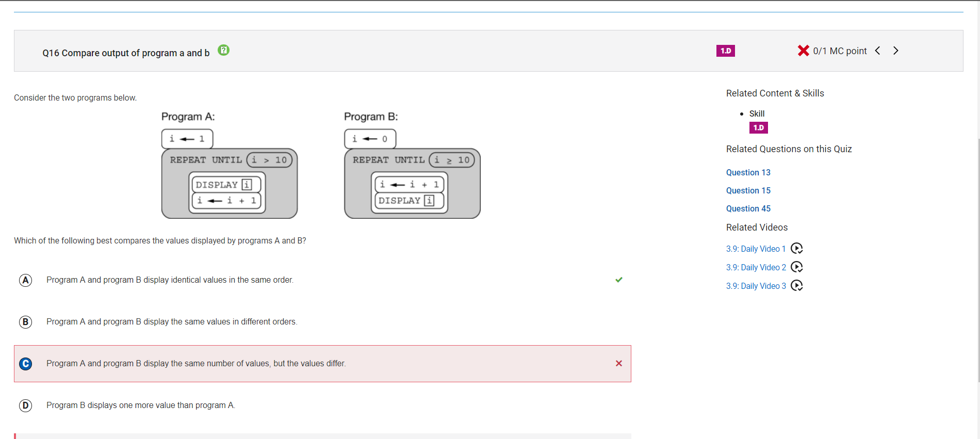980x439 pixels.
Task: Click play icon next to Daily Video 3
Action: click(x=797, y=286)
